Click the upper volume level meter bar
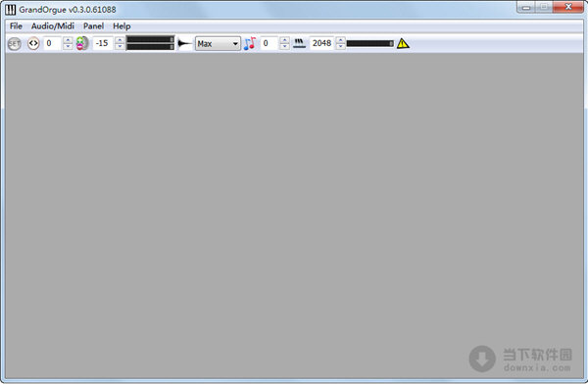Screen dimensions: 588x384 pyautogui.click(x=150, y=39)
